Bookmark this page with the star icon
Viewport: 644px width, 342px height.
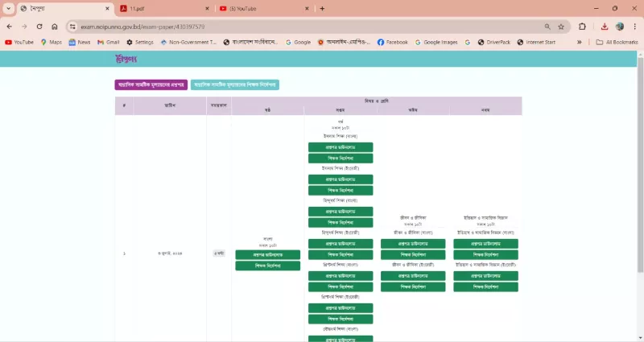point(561,27)
